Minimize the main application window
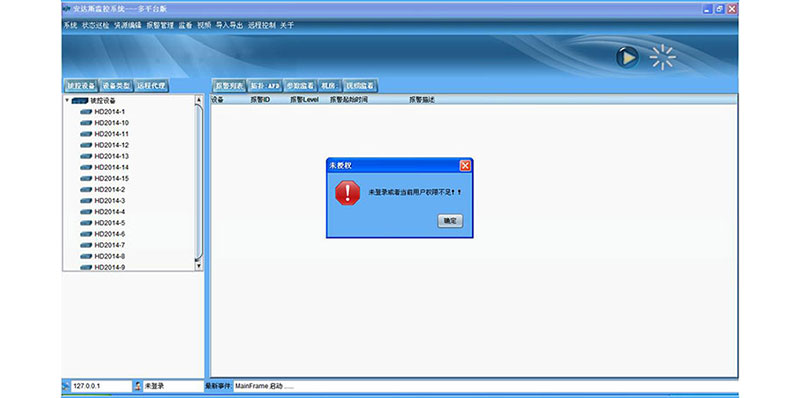Image resolution: width=801 pixels, height=398 pixels. pos(708,9)
